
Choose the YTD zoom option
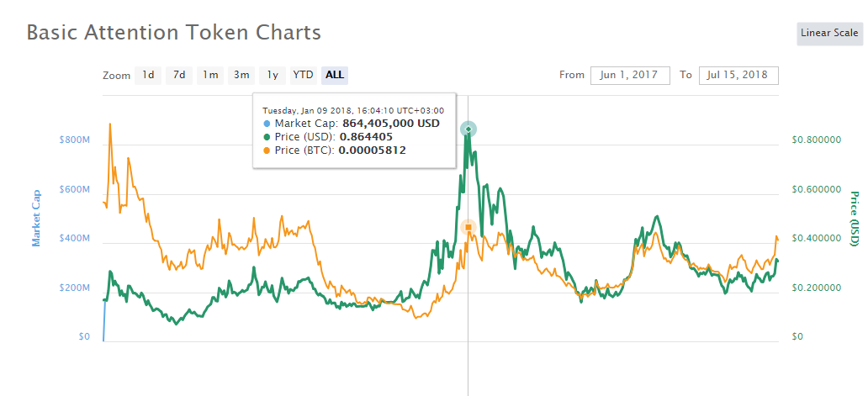point(304,75)
